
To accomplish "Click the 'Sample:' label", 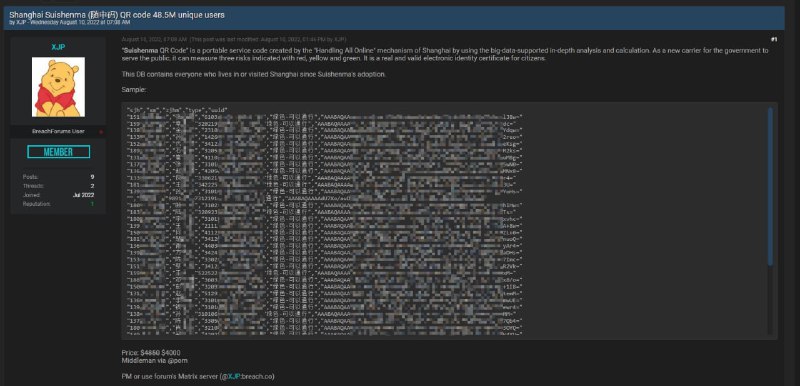I will tap(134, 90).
